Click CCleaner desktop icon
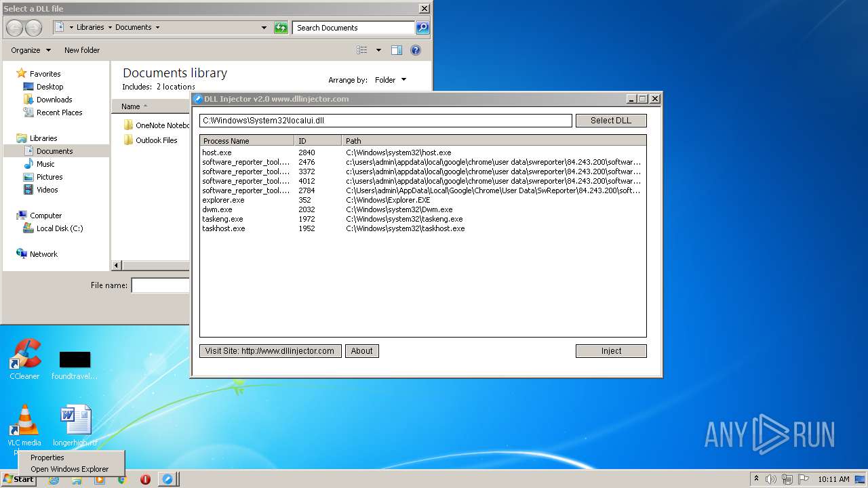 coord(24,359)
